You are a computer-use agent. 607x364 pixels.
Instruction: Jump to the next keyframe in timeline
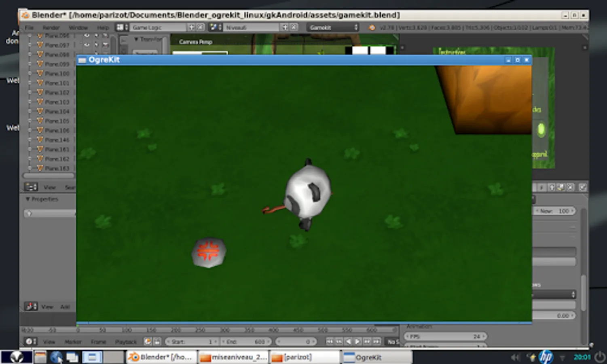(x=367, y=341)
